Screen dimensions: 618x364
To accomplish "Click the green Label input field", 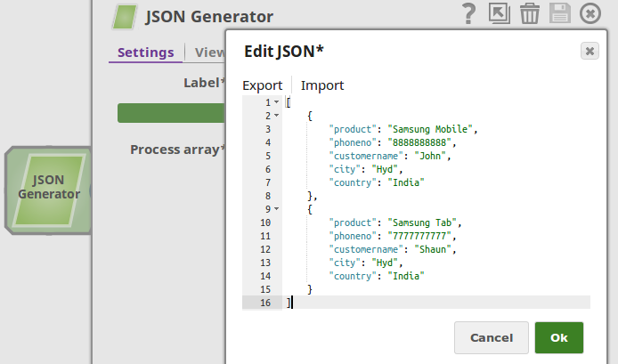I will tap(171, 113).
